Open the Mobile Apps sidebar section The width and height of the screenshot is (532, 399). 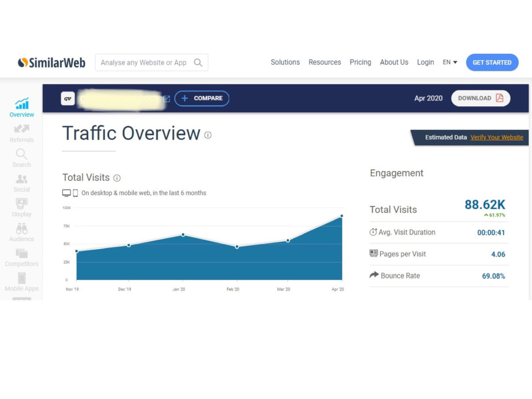point(21,282)
